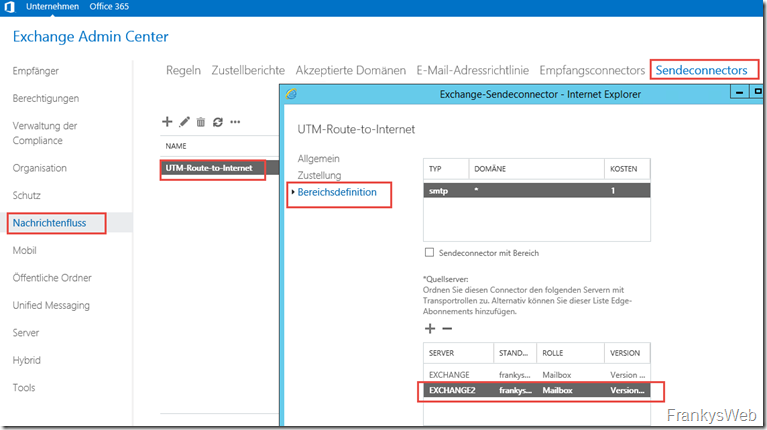767x430 pixels.
Task: Switch to the Sendeconnectors tab
Action: (x=700, y=70)
